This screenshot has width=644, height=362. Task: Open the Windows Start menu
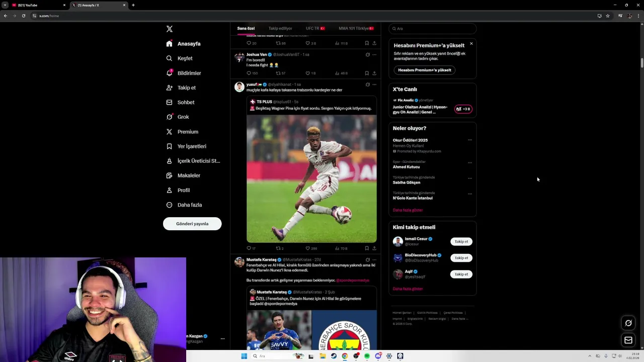(x=244, y=356)
